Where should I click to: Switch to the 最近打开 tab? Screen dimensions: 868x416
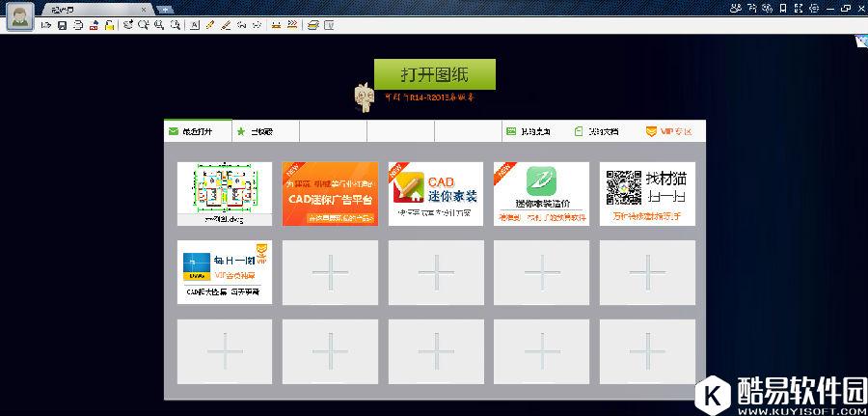pyautogui.click(x=198, y=131)
